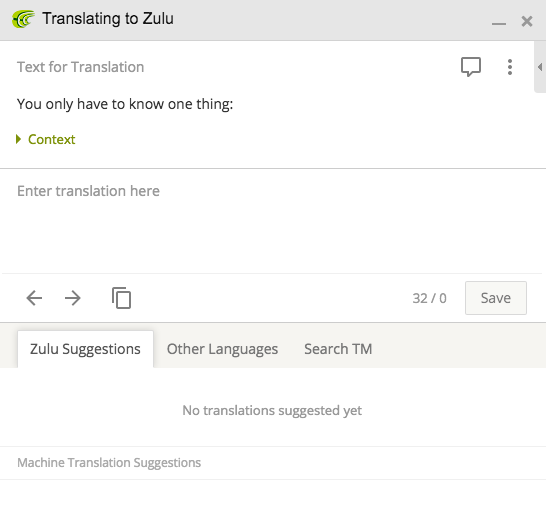The height and width of the screenshot is (531, 546).
Task: Click the Crowdin logo in title bar
Action: click(23, 19)
